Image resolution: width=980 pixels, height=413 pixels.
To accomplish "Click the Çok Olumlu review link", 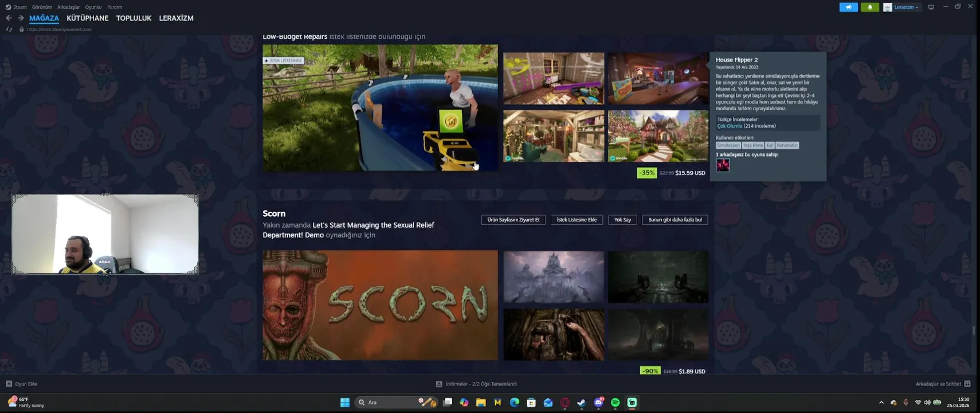I will click(x=730, y=126).
